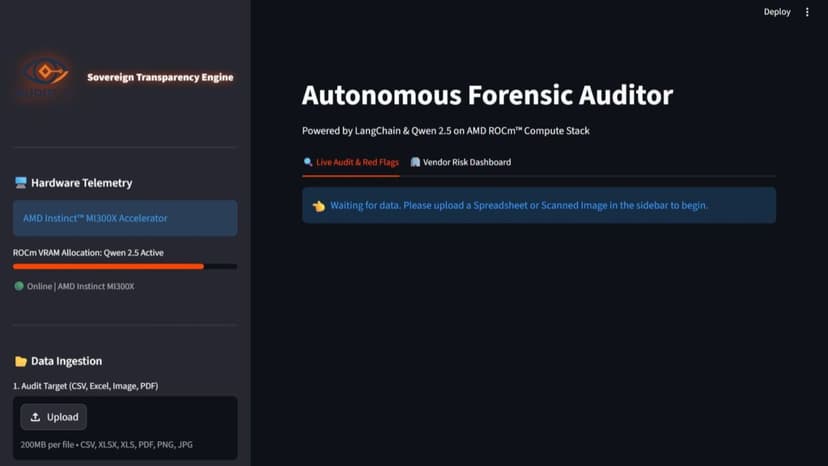The image size is (828, 466).
Task: Click the 'Hardware Telemetry' section heading
Action: pyautogui.click(x=81, y=183)
